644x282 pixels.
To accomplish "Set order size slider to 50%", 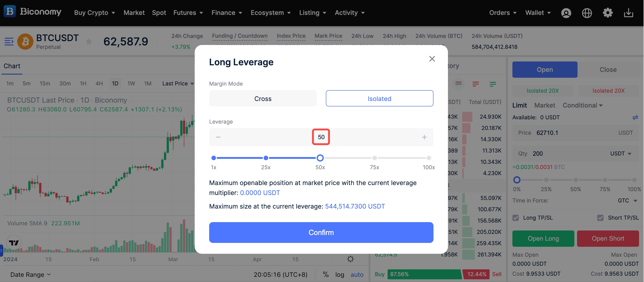I will (575, 180).
